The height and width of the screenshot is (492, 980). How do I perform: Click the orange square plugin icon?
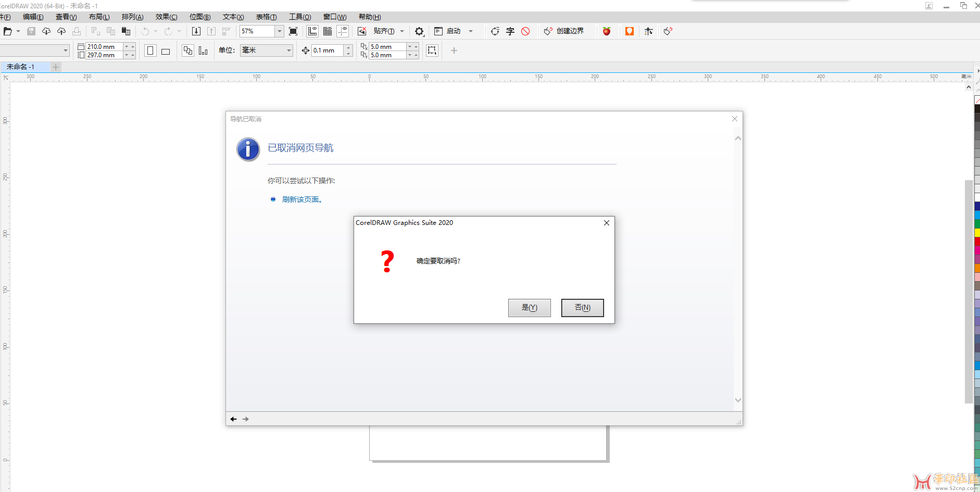point(630,31)
